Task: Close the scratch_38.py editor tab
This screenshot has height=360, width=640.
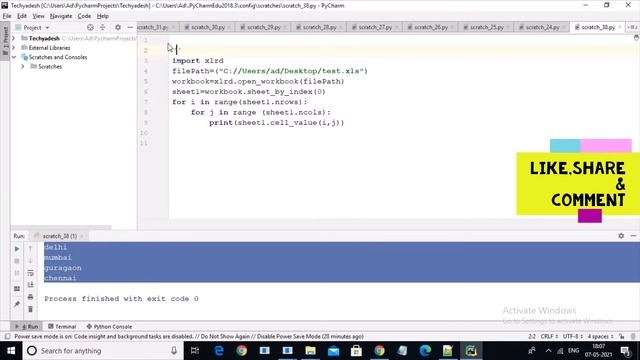Action: pyautogui.click(x=620, y=27)
